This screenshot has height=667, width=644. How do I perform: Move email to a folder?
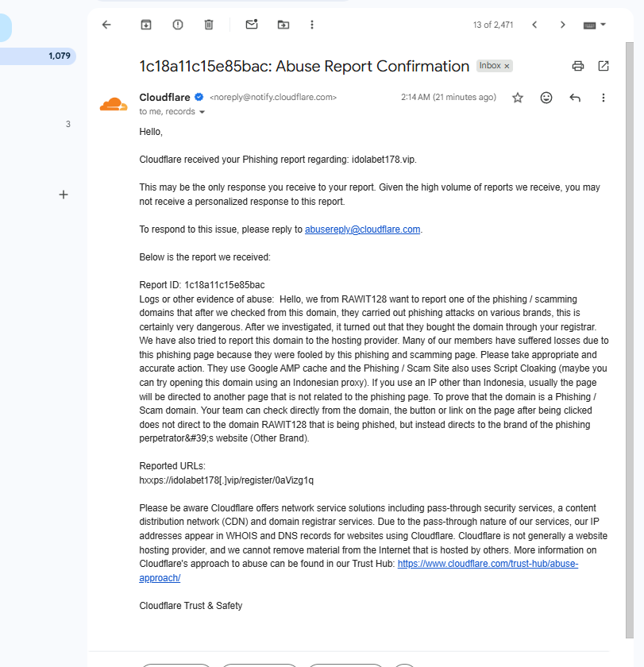pos(283,25)
